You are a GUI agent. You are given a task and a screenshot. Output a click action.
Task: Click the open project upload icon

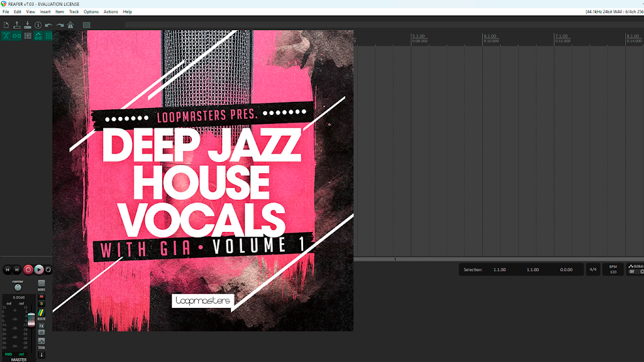point(17,25)
